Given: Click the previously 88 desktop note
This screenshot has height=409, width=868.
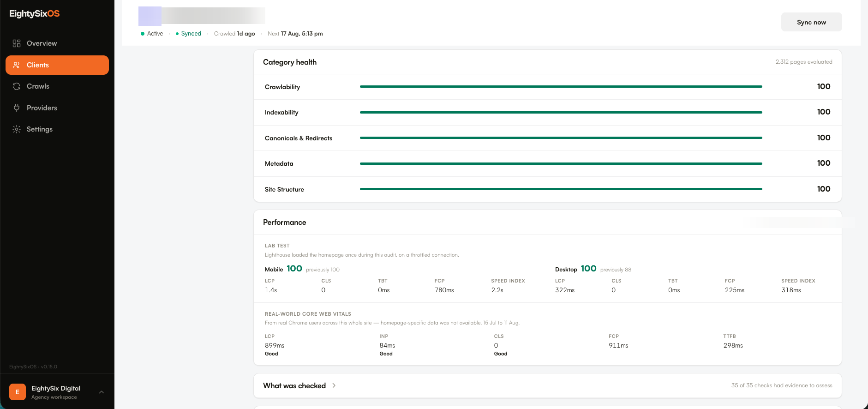Looking at the screenshot, I should point(616,270).
